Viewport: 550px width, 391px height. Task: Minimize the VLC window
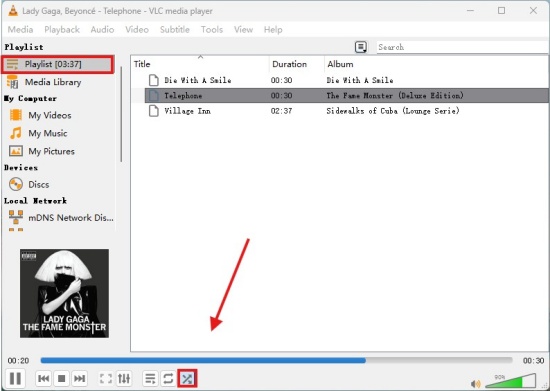point(470,11)
